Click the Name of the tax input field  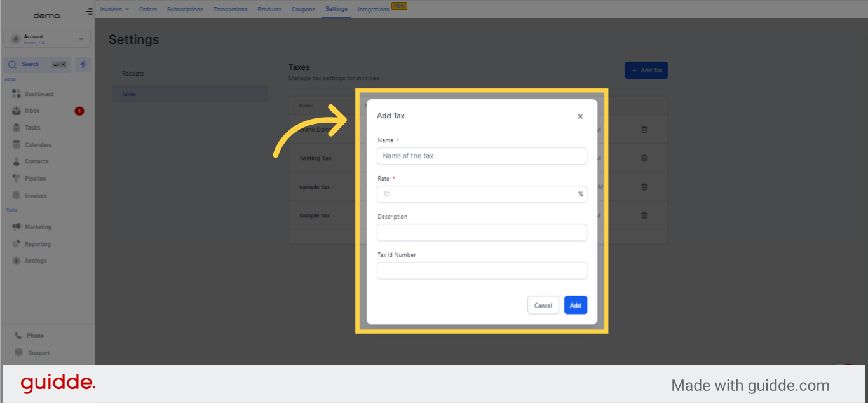click(482, 156)
